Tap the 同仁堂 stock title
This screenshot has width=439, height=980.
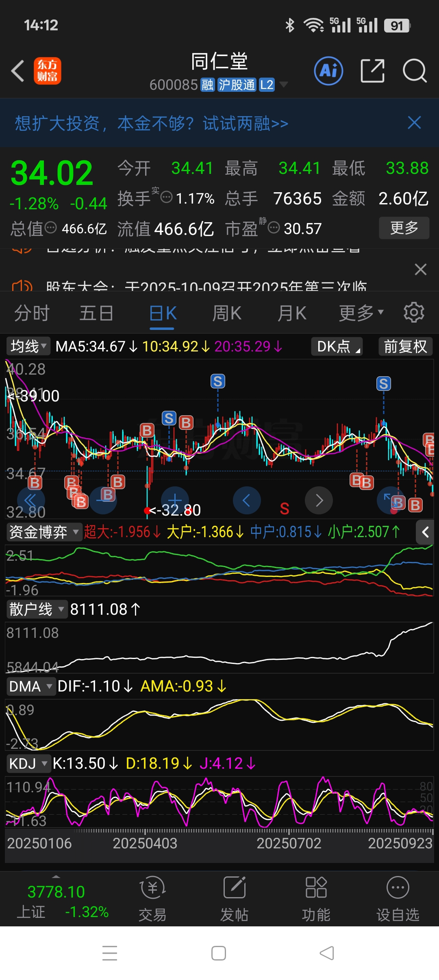(x=219, y=61)
